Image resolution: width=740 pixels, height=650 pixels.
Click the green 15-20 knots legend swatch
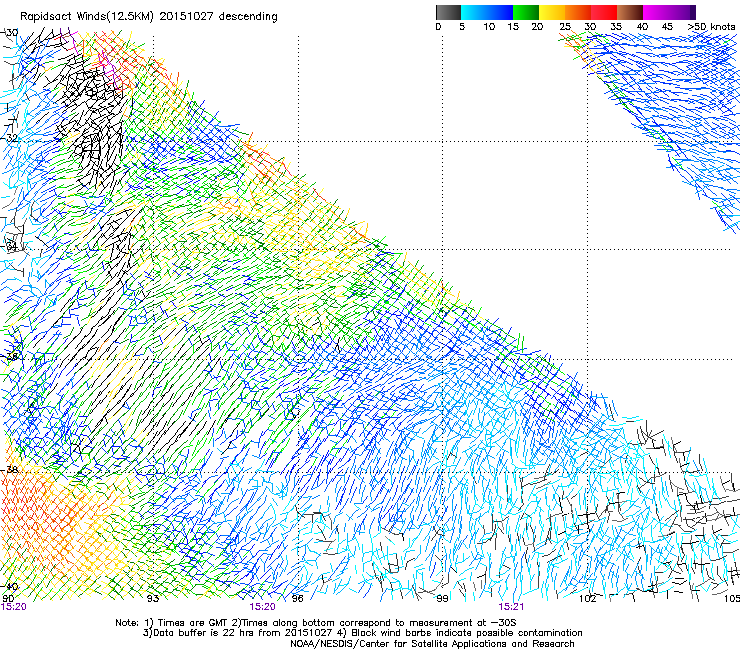[x=526, y=12]
